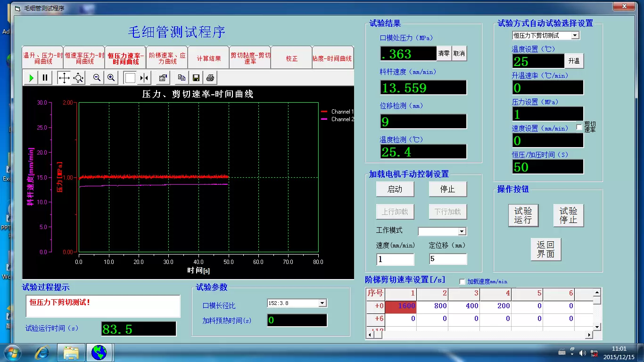The height and width of the screenshot is (362, 644).
Task: Copy the chart with the copy icon
Action: tap(182, 78)
